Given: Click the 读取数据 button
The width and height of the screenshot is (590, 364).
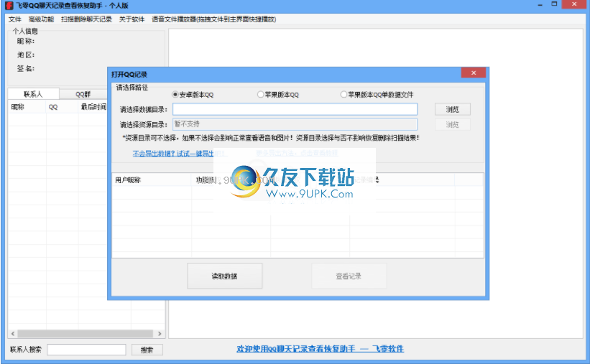Looking at the screenshot, I should click(x=224, y=276).
